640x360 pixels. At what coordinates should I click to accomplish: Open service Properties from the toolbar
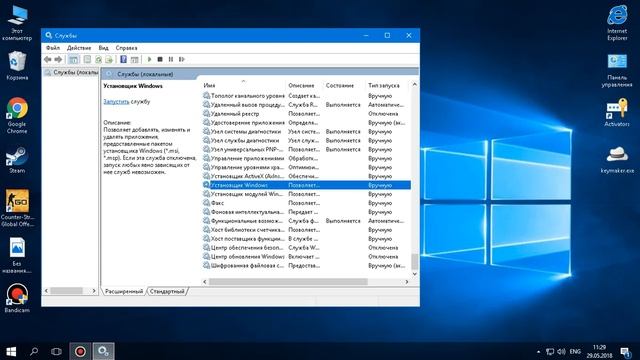click(x=87, y=60)
